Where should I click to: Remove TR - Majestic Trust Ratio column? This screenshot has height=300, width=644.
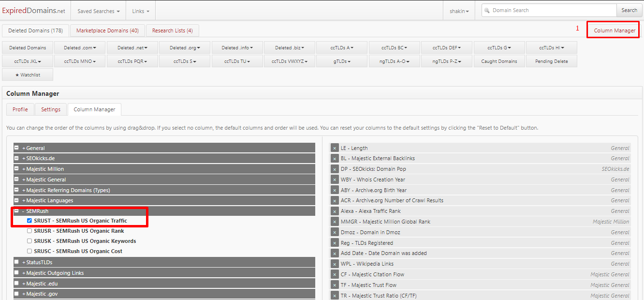(335, 296)
